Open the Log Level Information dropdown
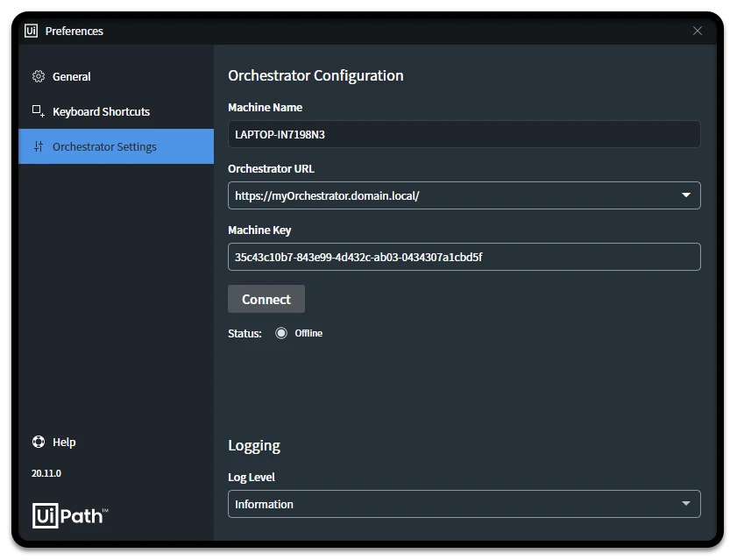737x560 pixels. (464, 504)
